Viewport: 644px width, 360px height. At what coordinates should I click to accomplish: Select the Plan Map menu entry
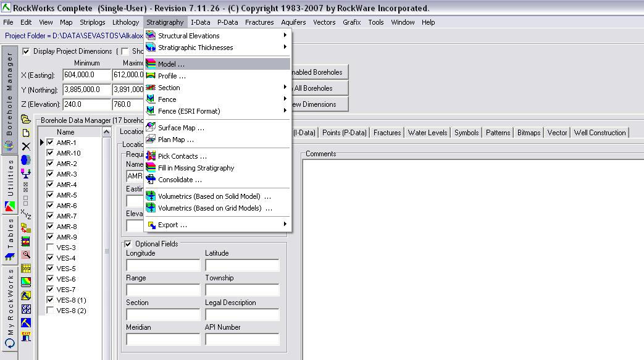218,140
